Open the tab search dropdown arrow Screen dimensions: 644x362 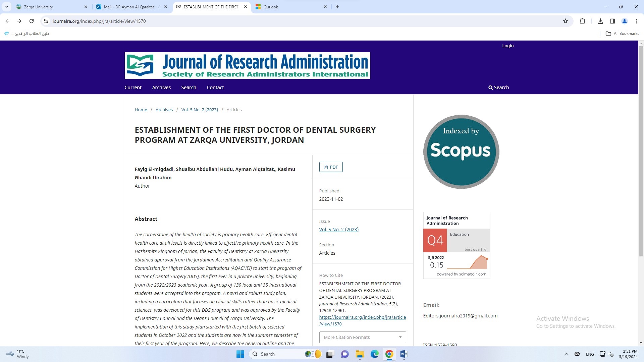click(6, 7)
